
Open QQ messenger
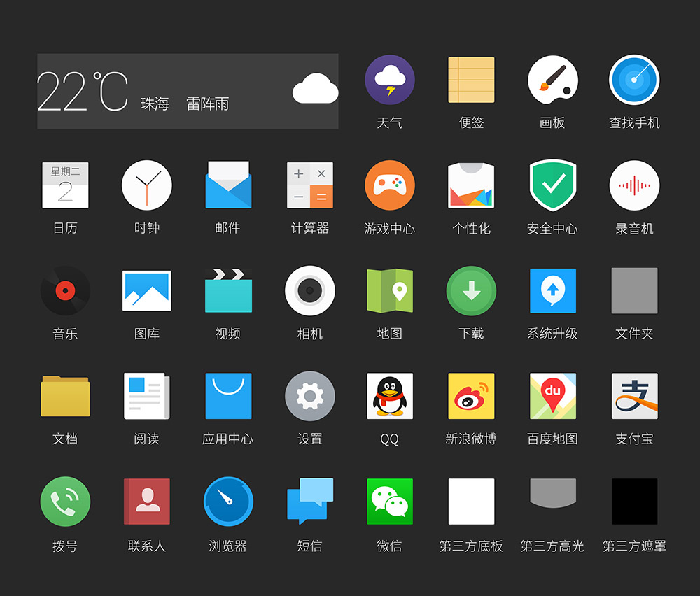coord(390,396)
